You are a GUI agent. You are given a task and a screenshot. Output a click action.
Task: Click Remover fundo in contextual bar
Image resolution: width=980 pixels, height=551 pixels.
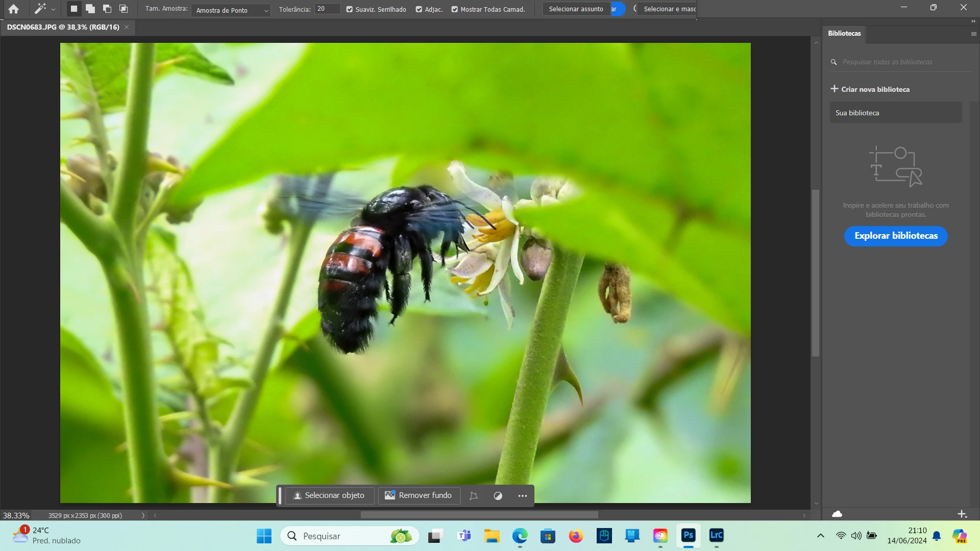point(419,495)
